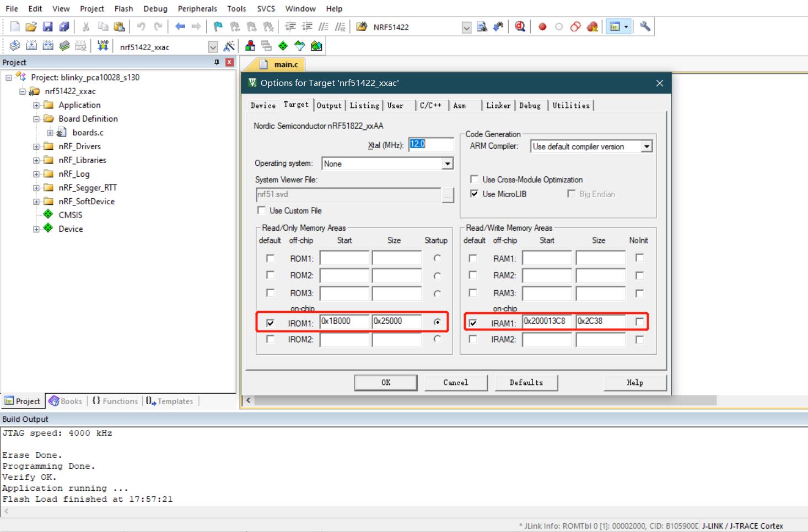The width and height of the screenshot is (808, 532).
Task: Select boards.c in project tree
Action: (88, 133)
